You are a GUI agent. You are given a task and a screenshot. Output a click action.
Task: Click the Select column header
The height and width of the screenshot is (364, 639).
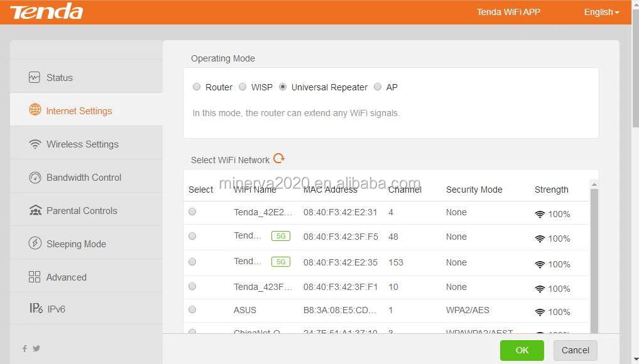201,190
